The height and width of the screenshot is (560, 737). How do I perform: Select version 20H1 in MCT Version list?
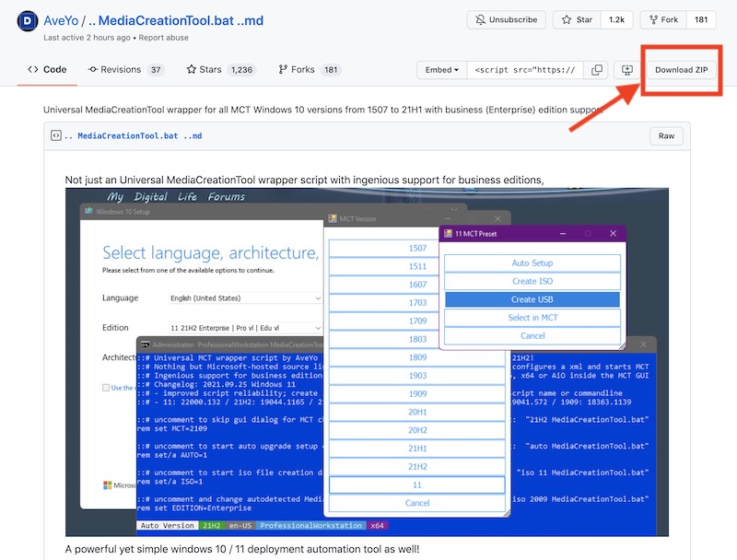click(x=417, y=412)
